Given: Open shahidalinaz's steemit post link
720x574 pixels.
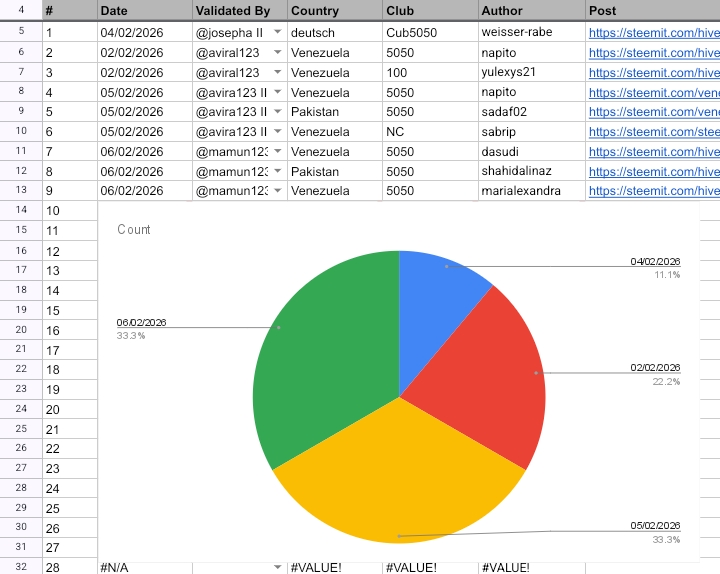Looking at the screenshot, I should [654, 172].
